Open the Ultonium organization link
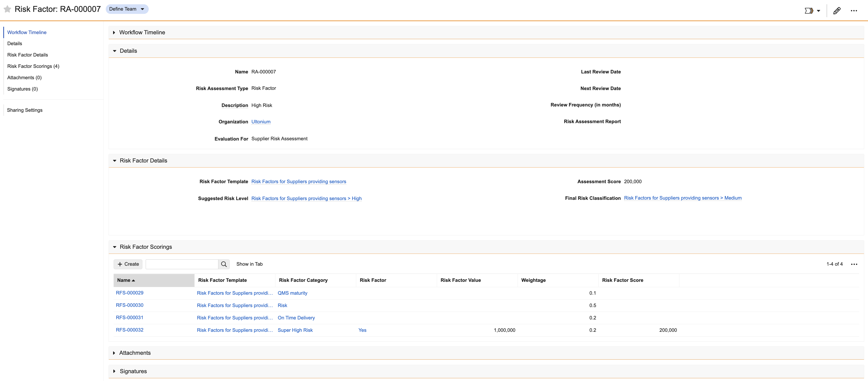Image resolution: width=868 pixels, height=381 pixels. click(x=261, y=122)
